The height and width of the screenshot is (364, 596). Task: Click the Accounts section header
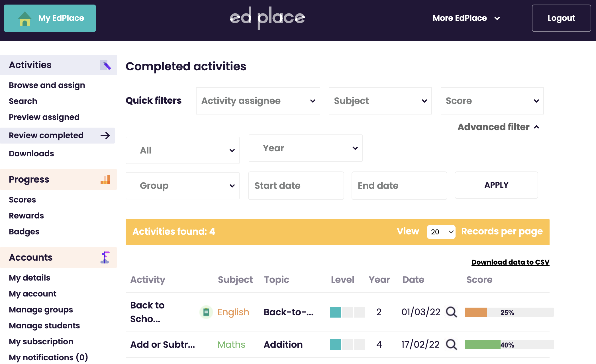58,257
